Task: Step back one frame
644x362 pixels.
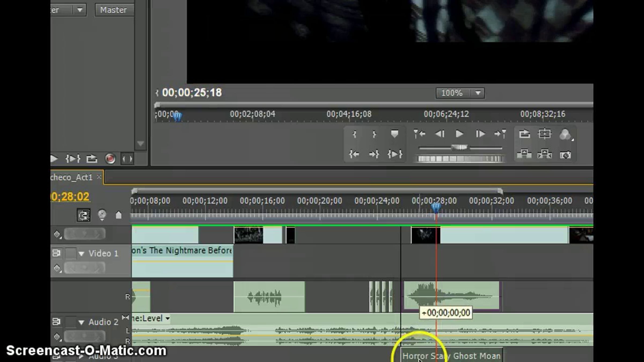Action: [440, 134]
